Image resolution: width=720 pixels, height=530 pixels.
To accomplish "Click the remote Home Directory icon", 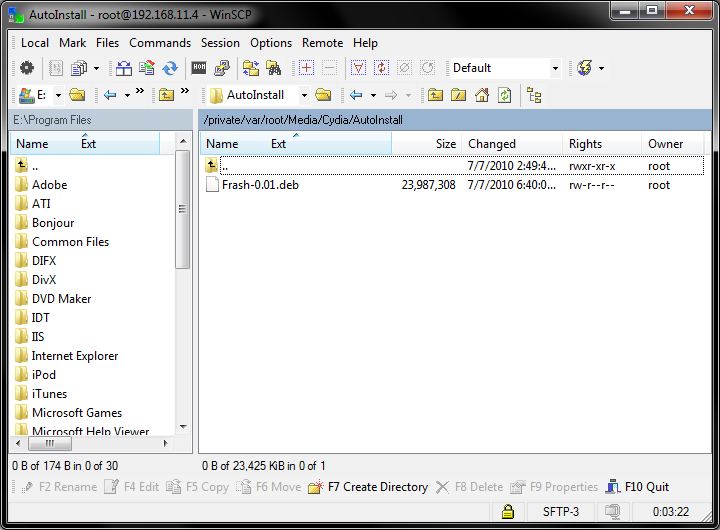I will coord(482,95).
